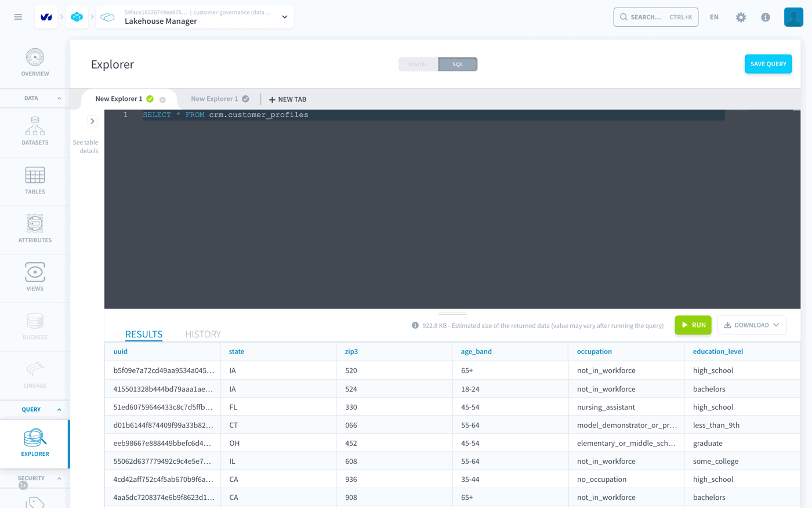Switch editor to SQL mode
Image resolution: width=812 pixels, height=508 pixels.
(x=458, y=64)
